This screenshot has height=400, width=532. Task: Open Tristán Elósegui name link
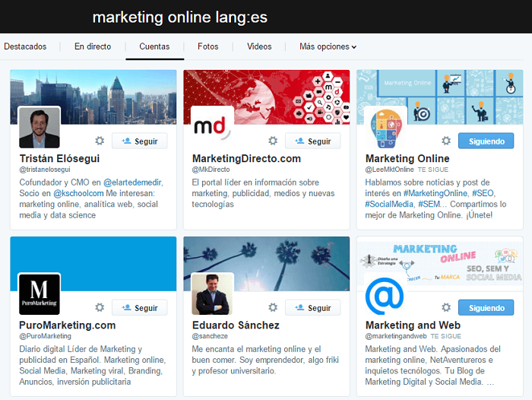[x=59, y=159]
